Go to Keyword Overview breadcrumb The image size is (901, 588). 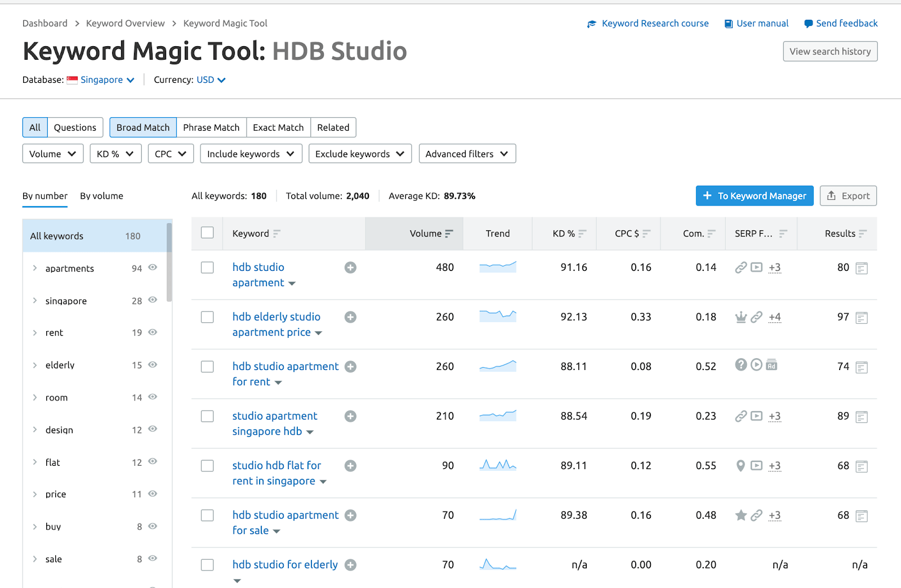point(125,24)
